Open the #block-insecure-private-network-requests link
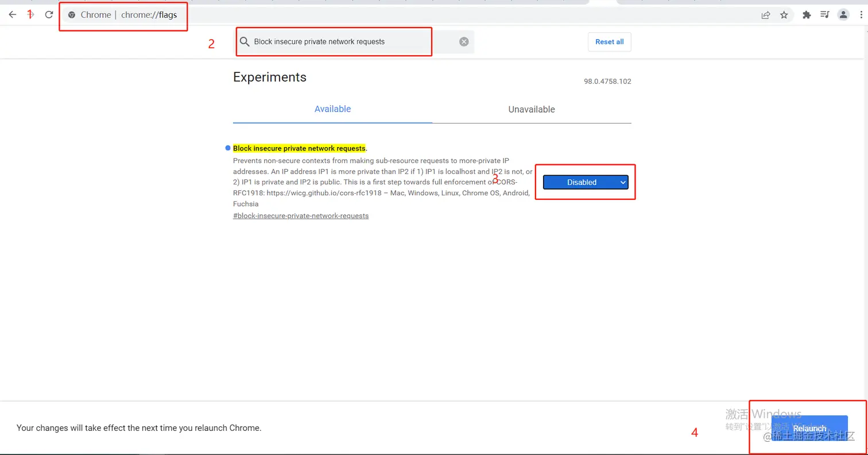The height and width of the screenshot is (455, 868). tap(301, 216)
